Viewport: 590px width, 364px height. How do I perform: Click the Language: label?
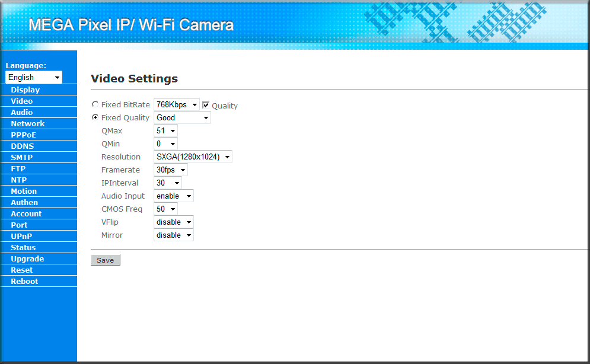pos(26,65)
